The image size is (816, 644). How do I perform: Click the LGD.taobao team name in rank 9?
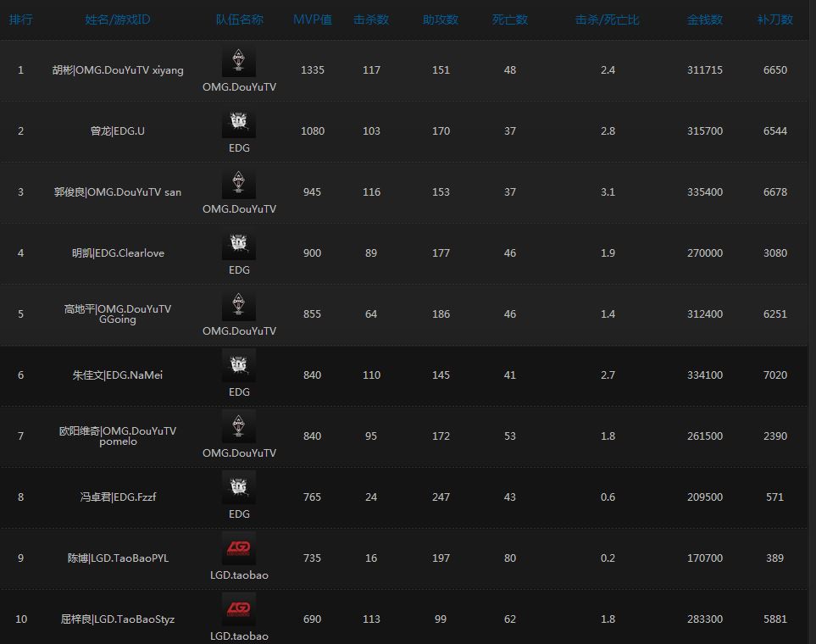(239, 575)
